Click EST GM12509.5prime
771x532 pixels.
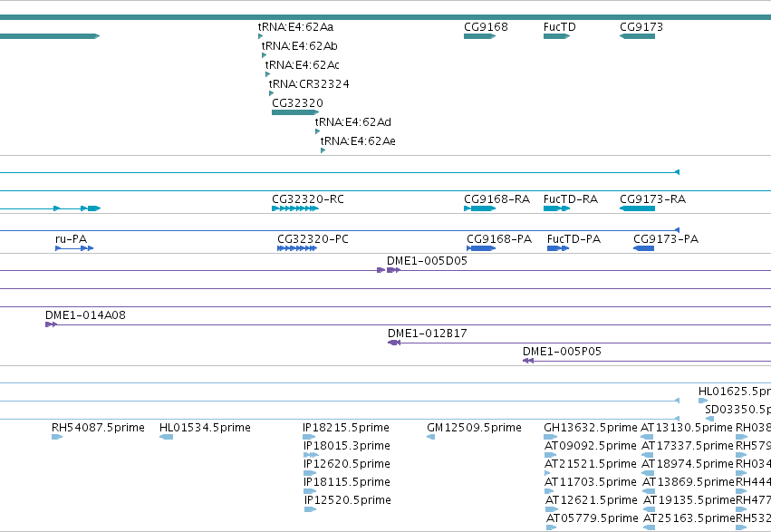pos(430,437)
